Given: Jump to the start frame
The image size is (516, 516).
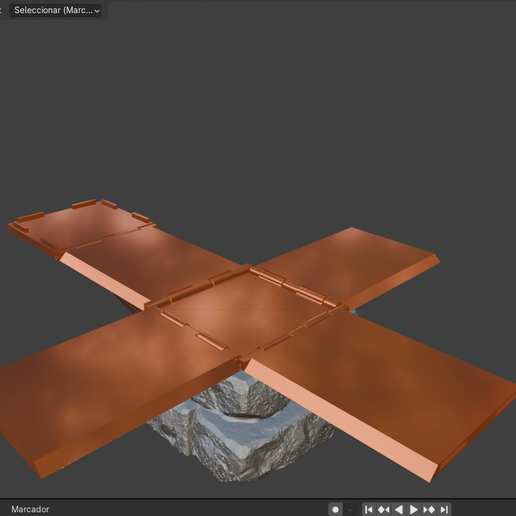Looking at the screenshot, I should 368,509.
